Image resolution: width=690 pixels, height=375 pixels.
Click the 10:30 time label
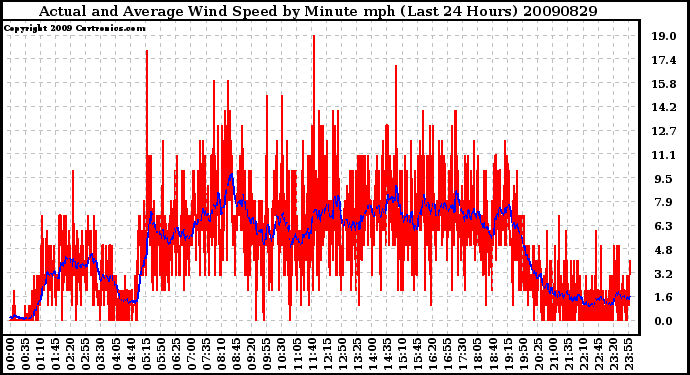tap(282, 355)
